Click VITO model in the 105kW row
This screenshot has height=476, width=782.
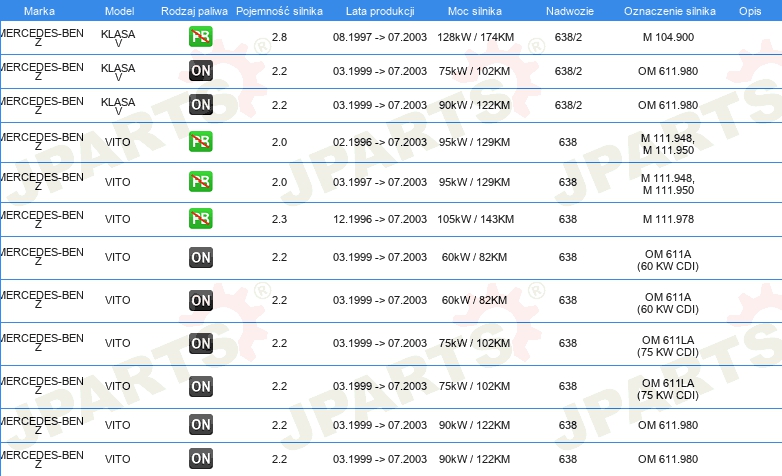[118, 219]
